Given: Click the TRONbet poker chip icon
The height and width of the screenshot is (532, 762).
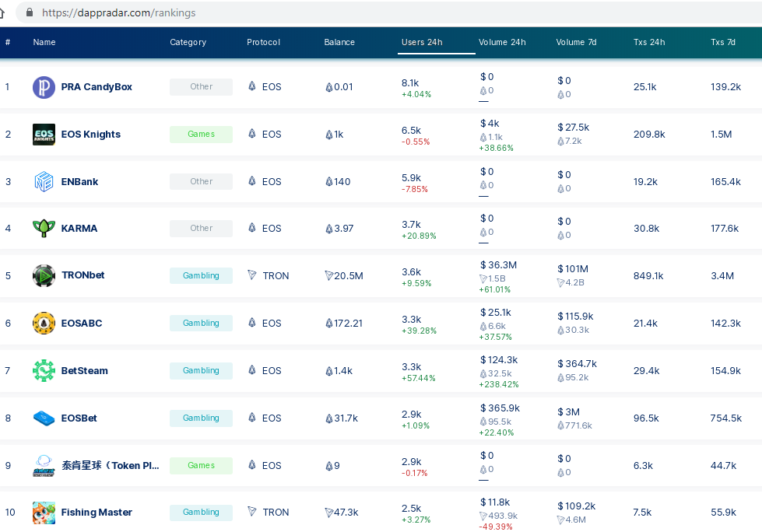Looking at the screenshot, I should [44, 276].
